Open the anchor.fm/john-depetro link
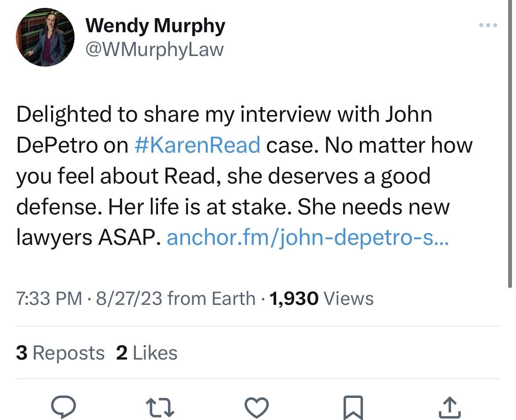516x420 pixels. click(307, 238)
